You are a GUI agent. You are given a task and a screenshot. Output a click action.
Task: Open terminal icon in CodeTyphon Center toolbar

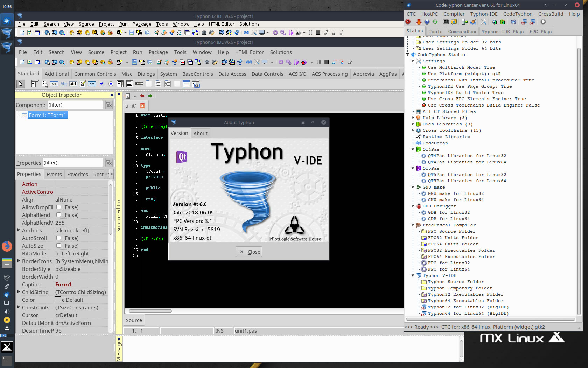pos(446,22)
